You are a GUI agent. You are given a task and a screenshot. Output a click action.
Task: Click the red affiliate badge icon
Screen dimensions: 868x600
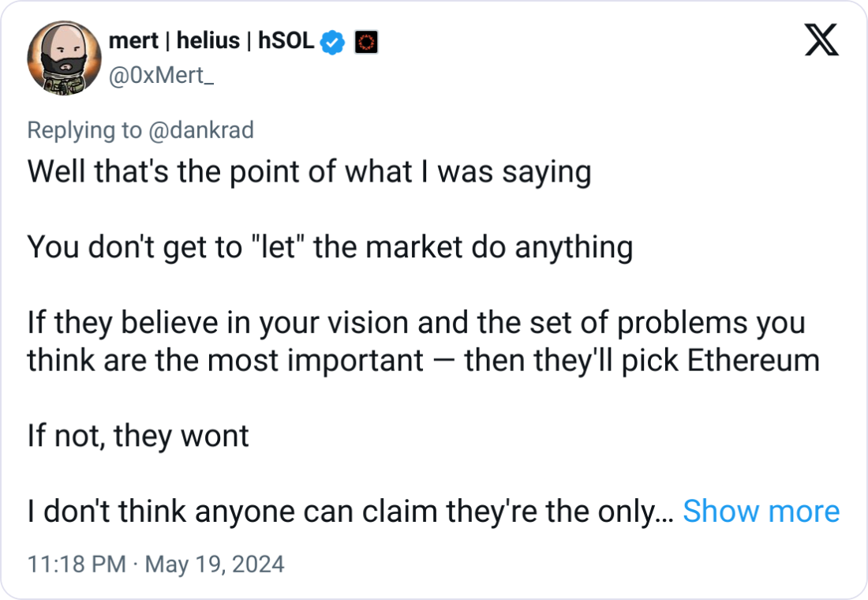click(x=365, y=43)
